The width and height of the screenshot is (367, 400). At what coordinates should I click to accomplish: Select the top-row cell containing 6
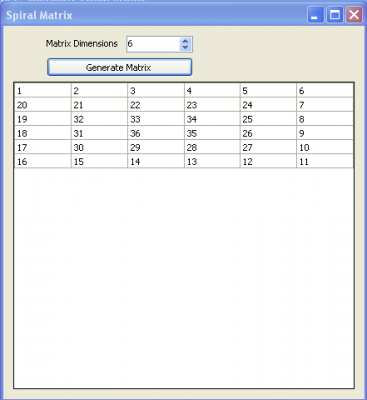[325, 90]
